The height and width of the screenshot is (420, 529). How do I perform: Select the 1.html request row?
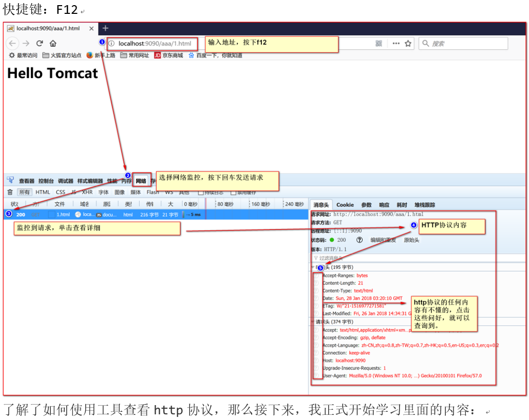(156, 214)
